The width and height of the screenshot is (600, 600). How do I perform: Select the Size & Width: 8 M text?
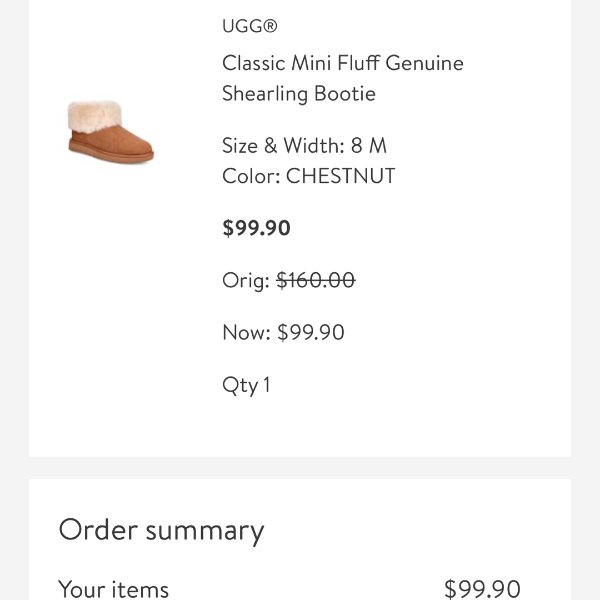pyautogui.click(x=305, y=145)
